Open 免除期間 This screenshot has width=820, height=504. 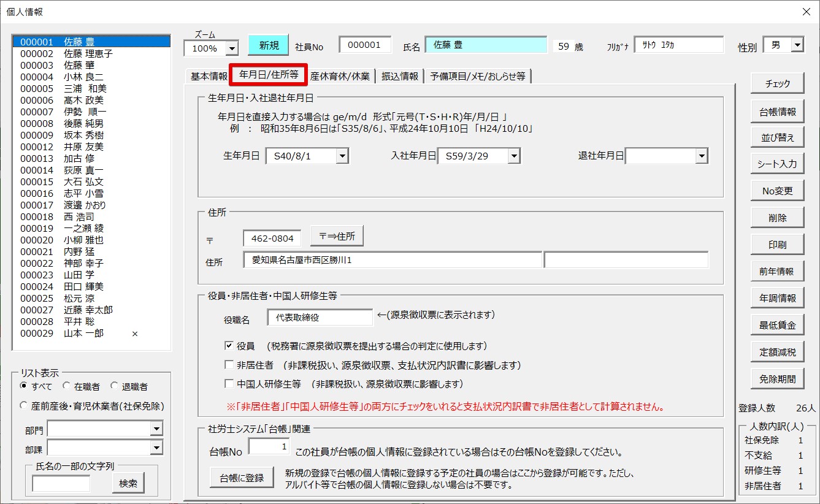coord(778,379)
